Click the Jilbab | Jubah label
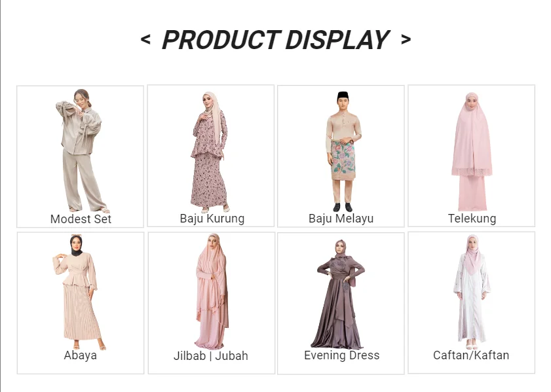Screen dimensions: 551x392 click(211, 356)
